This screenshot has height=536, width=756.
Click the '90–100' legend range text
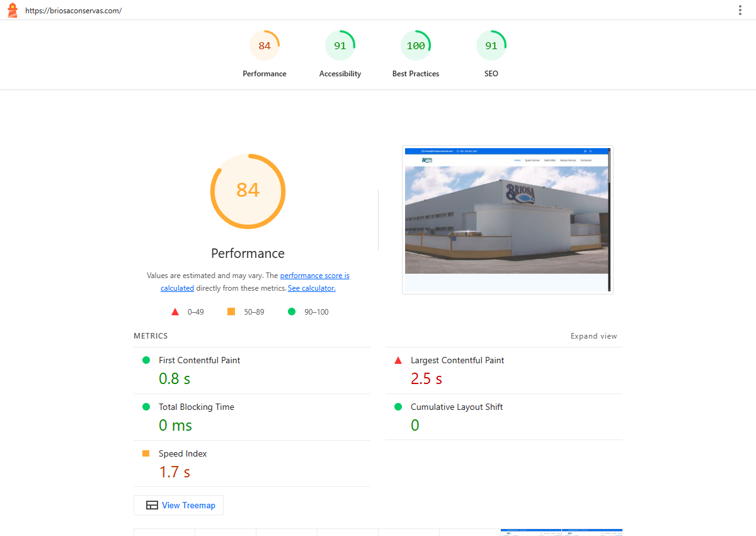click(316, 312)
